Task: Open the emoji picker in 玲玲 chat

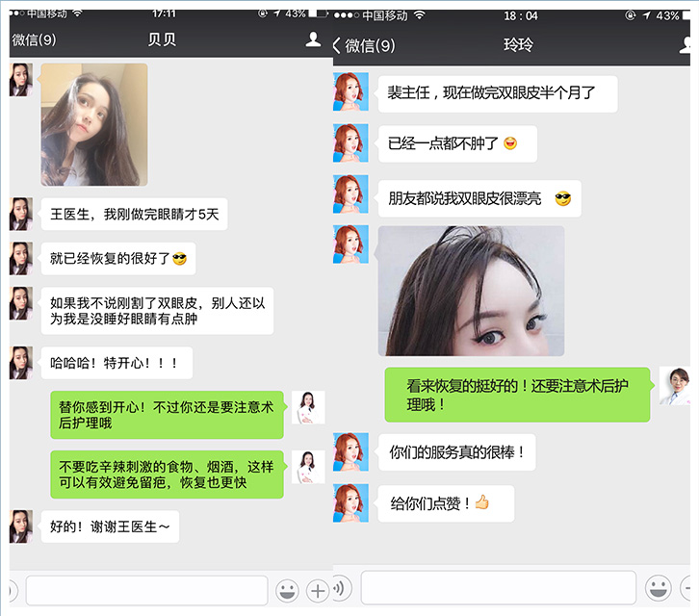Action: [658, 587]
